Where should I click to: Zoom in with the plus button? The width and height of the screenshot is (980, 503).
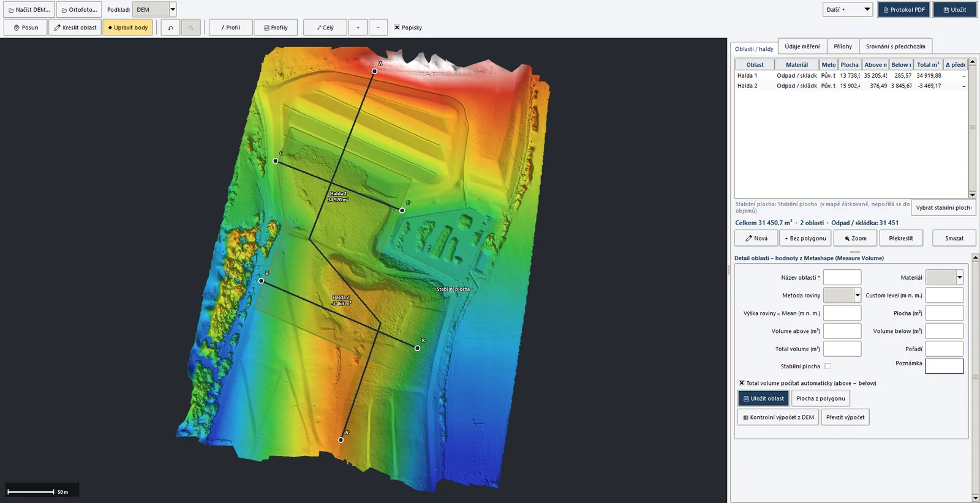[358, 28]
